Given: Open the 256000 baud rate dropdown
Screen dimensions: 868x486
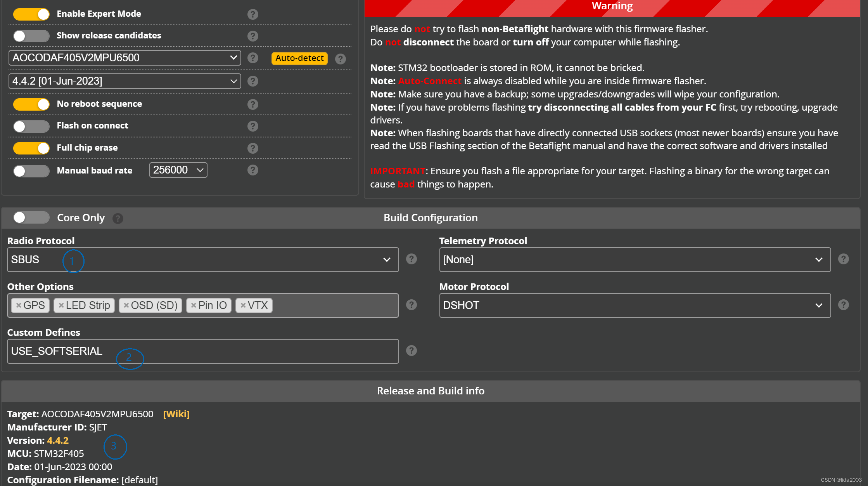Looking at the screenshot, I should [178, 170].
